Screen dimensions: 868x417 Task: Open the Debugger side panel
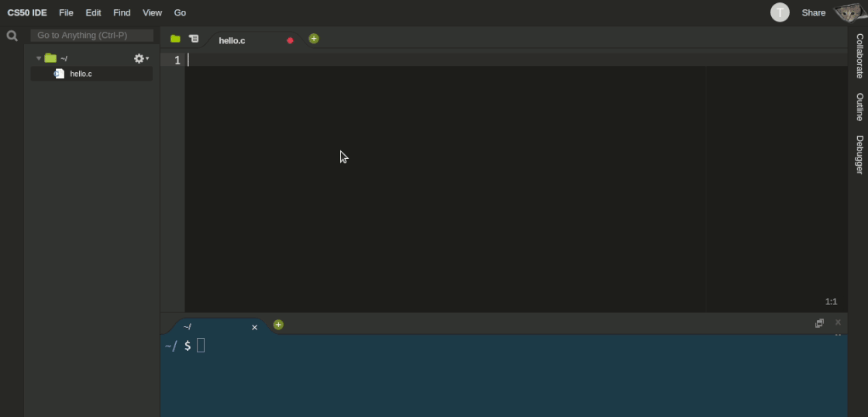click(859, 155)
